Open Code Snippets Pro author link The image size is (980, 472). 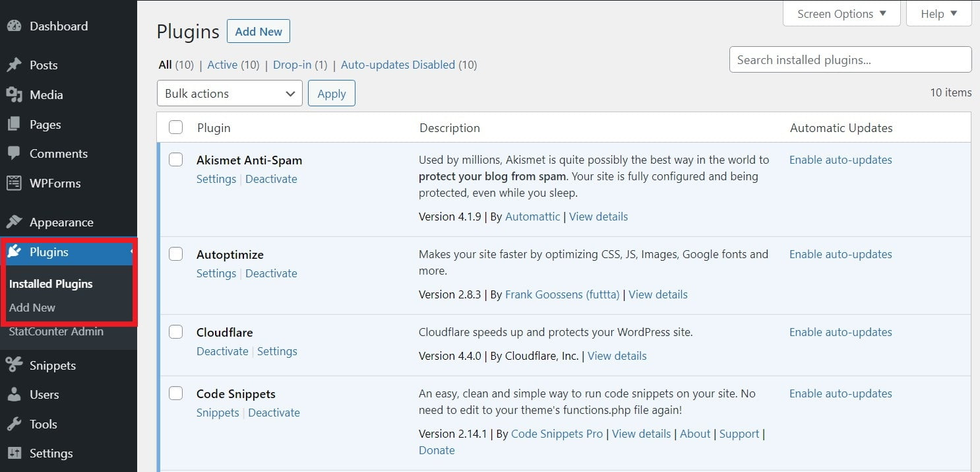557,434
